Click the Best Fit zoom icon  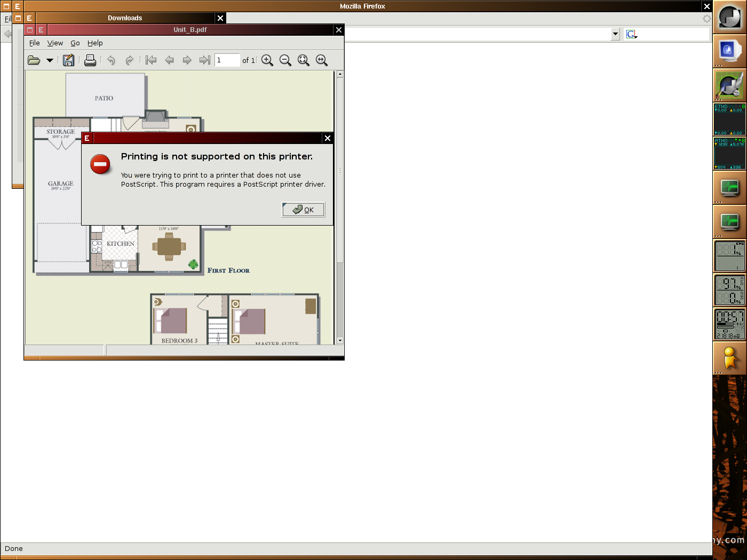pyautogui.click(x=304, y=60)
